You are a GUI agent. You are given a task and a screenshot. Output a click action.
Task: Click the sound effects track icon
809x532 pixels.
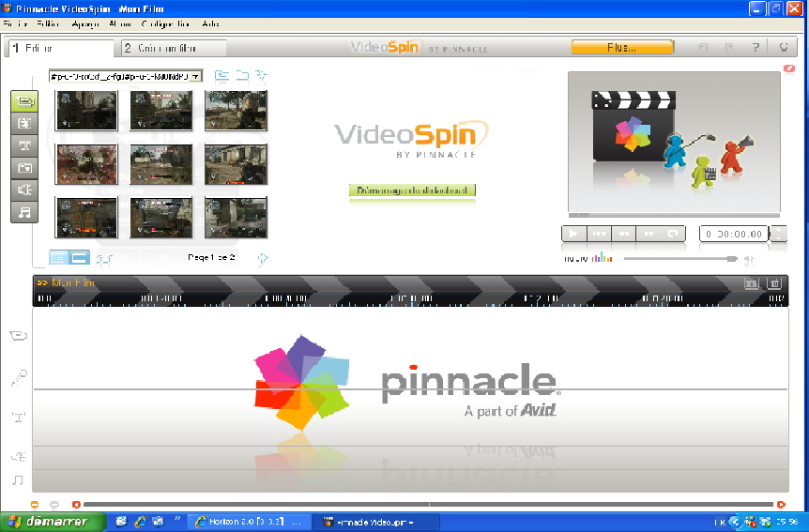19,457
